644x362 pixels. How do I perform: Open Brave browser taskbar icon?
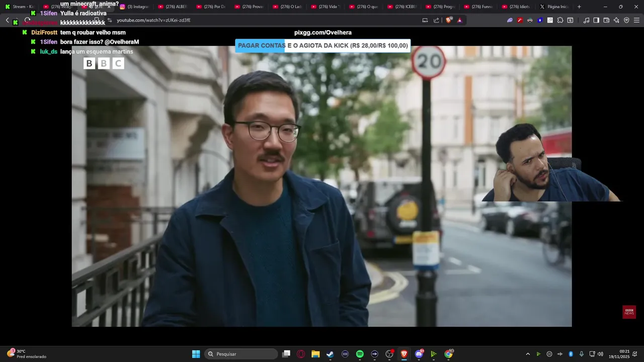(x=404, y=354)
